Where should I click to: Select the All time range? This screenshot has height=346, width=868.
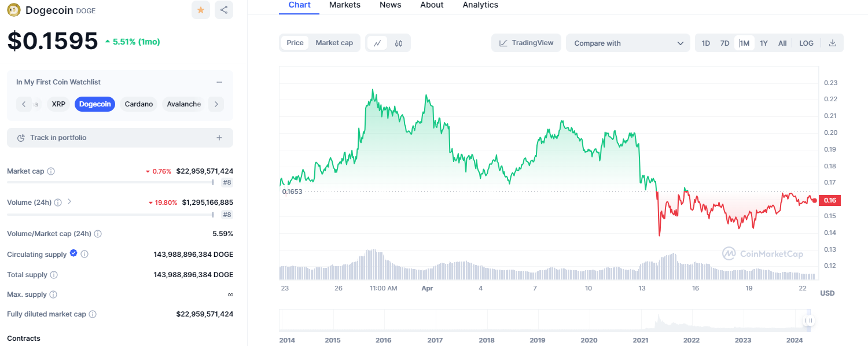coord(782,43)
